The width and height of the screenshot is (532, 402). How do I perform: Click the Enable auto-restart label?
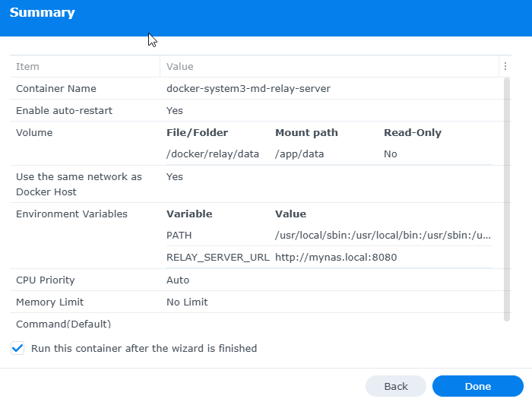click(64, 111)
